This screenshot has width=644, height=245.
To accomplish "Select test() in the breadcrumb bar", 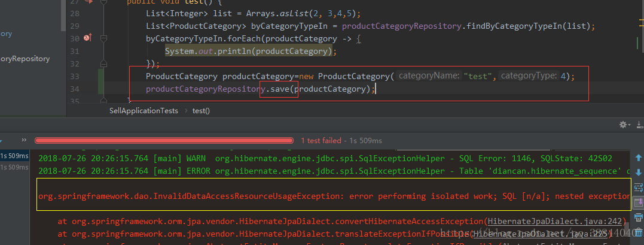I will (x=201, y=111).
